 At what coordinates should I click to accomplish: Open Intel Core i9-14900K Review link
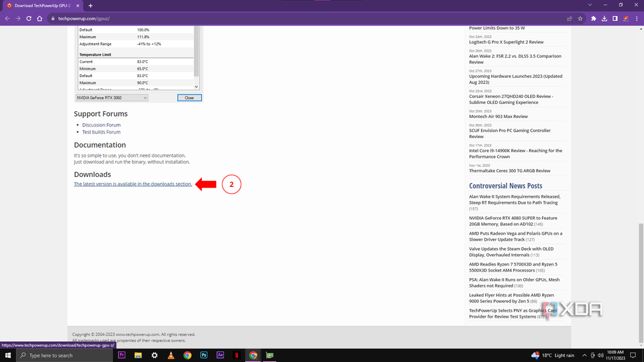[515, 154]
